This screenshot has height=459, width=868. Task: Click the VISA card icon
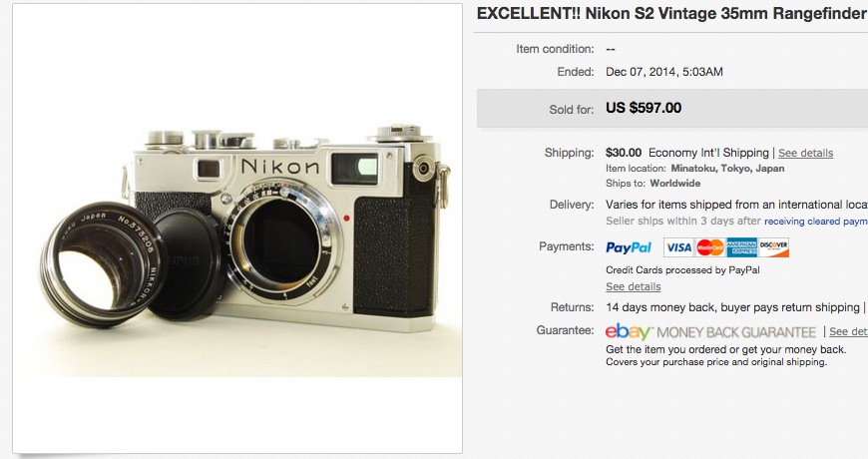click(678, 247)
